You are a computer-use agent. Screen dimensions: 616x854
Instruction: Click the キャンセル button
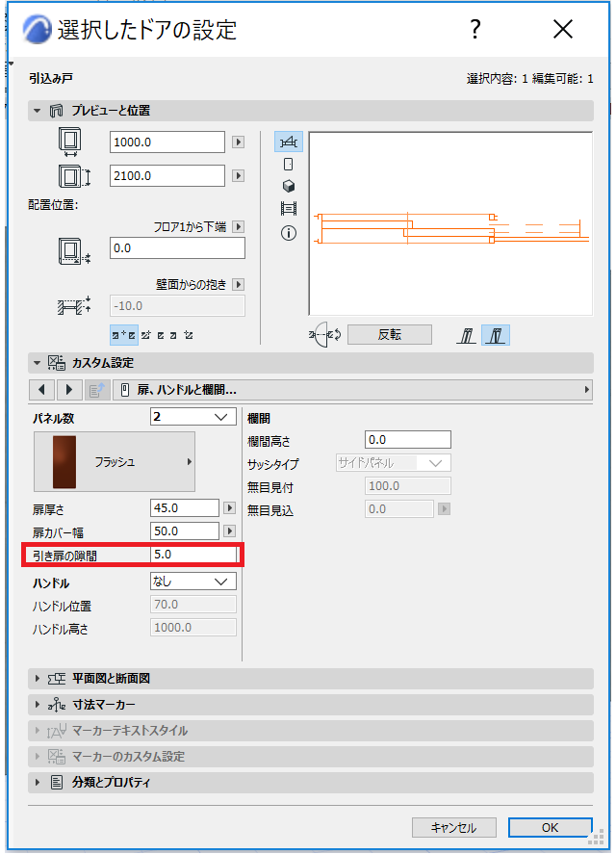point(453,828)
